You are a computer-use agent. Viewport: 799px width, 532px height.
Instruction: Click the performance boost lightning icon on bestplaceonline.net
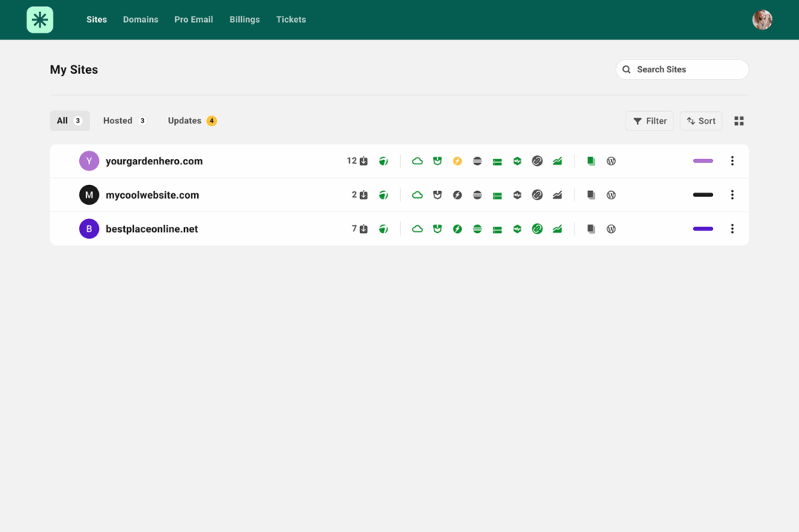[457, 228]
